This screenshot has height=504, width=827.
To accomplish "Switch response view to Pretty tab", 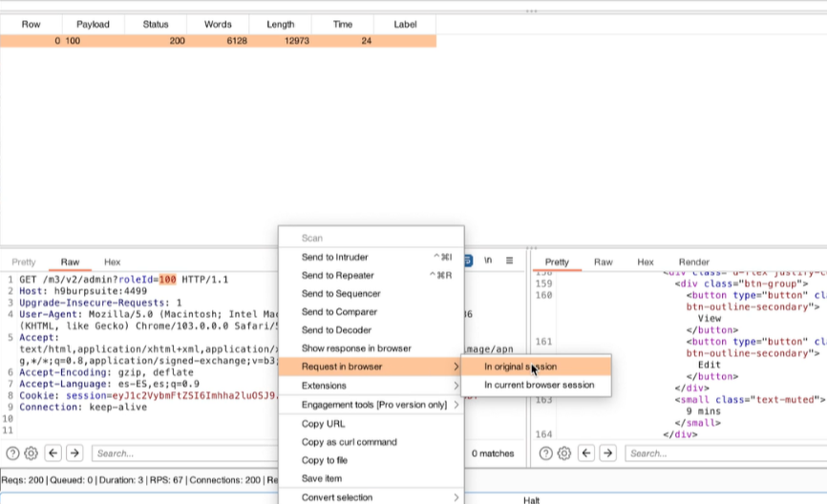I will pos(557,262).
